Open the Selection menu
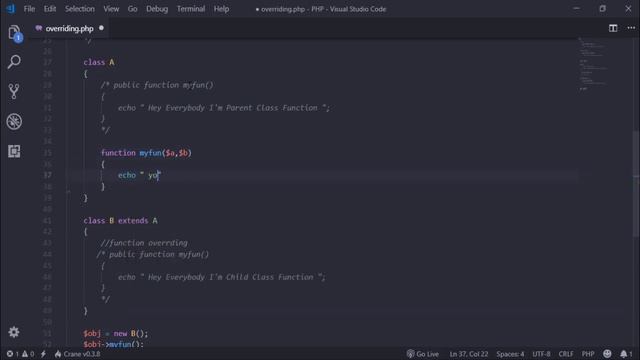The image size is (640, 360). pos(80,9)
